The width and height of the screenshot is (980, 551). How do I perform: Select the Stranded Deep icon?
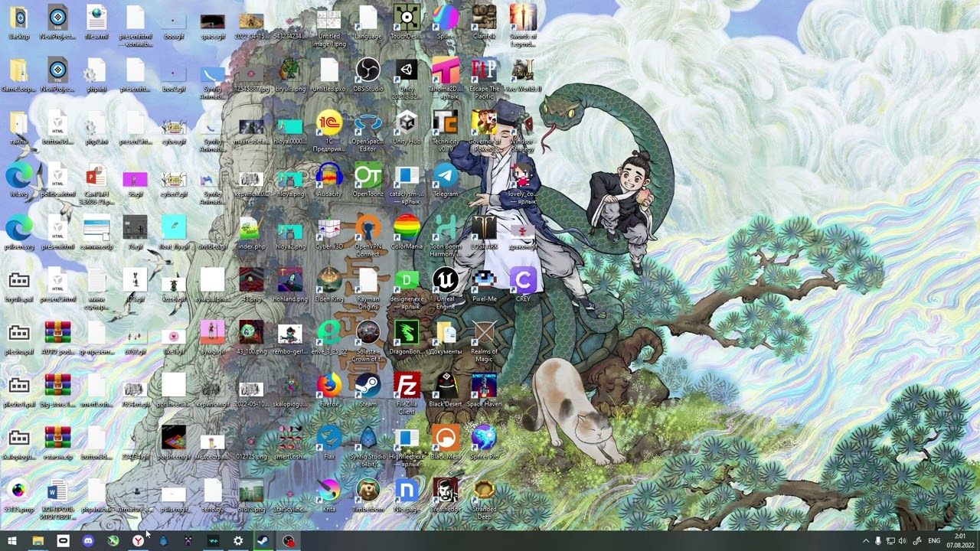pyautogui.click(x=484, y=498)
